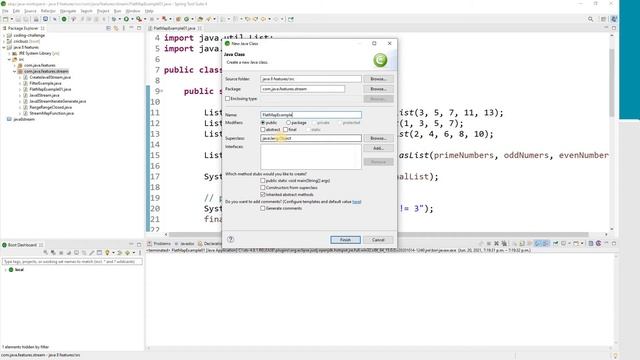Click the Name input field

point(311,115)
